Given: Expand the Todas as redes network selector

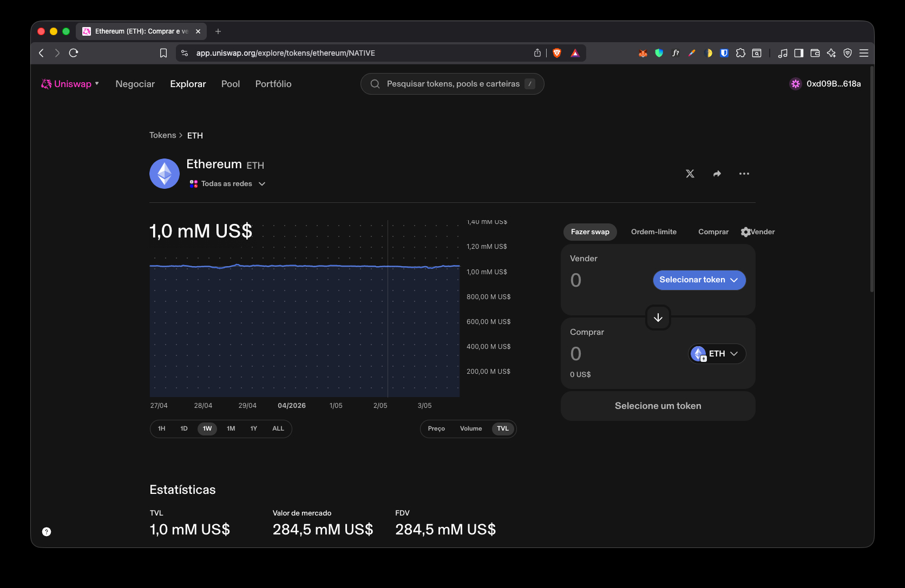Looking at the screenshot, I should pos(227,184).
